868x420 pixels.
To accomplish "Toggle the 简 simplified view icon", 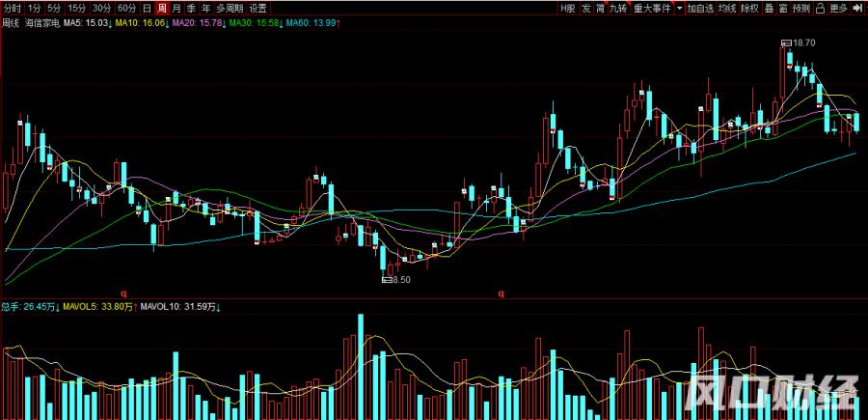I will (x=600, y=8).
